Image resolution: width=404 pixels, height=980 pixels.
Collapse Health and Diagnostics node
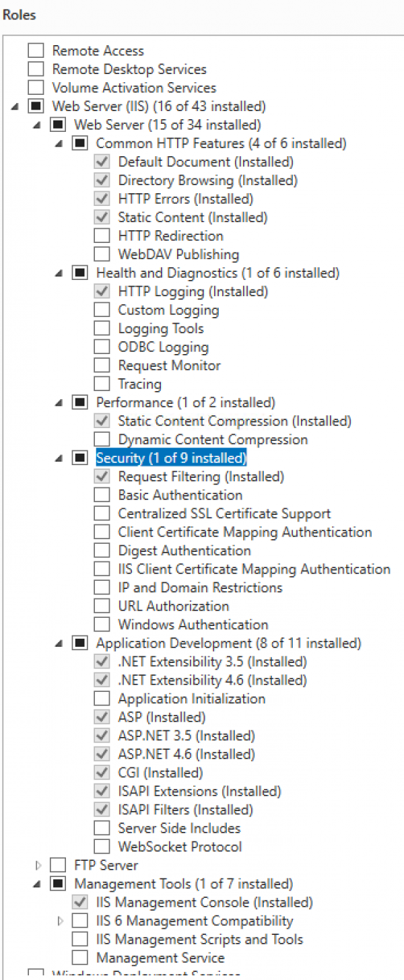tap(59, 273)
